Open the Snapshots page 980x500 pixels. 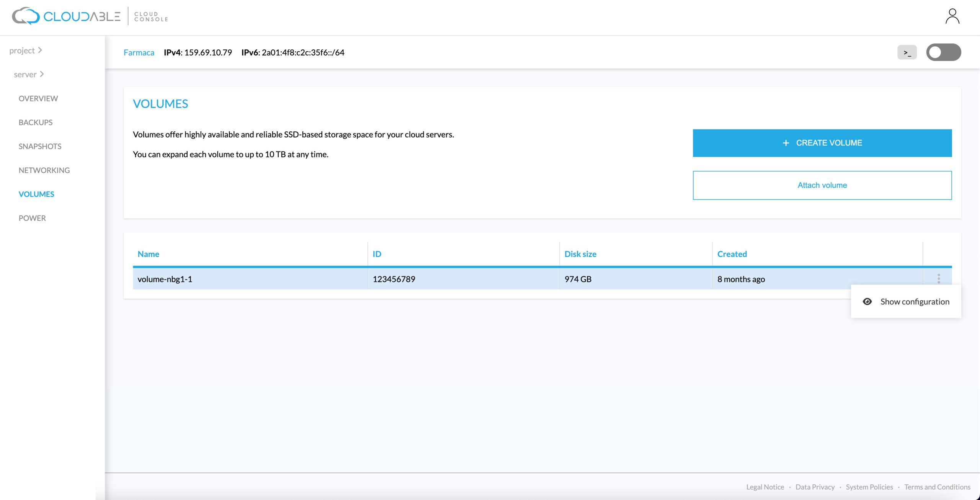(x=40, y=146)
